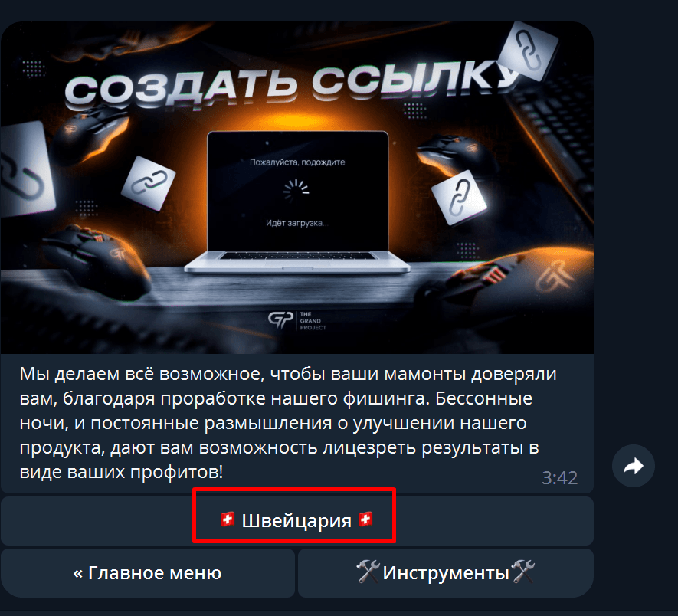Click the hammer-wrench icon before Инструменты

coord(368,572)
